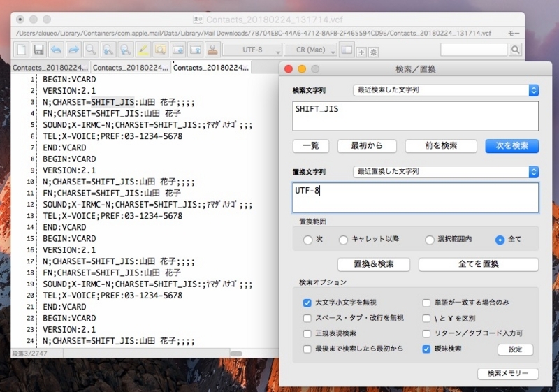Enable 正規表現検索 checkbox
Image resolution: width=559 pixels, height=392 pixels.
(307, 333)
